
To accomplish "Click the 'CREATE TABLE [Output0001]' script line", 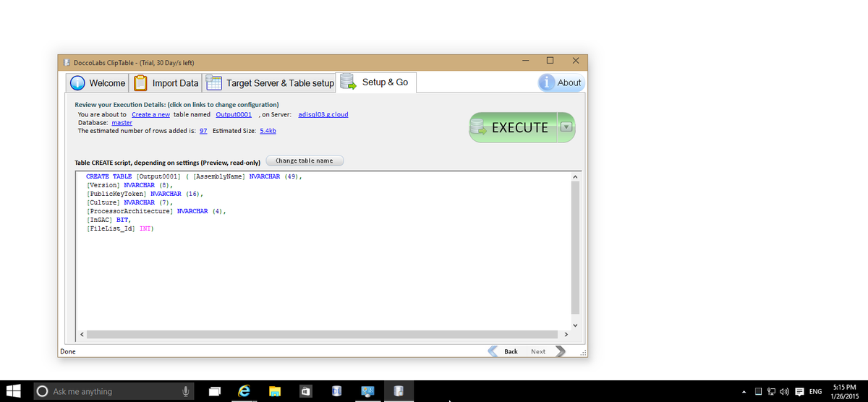I will (193, 176).
